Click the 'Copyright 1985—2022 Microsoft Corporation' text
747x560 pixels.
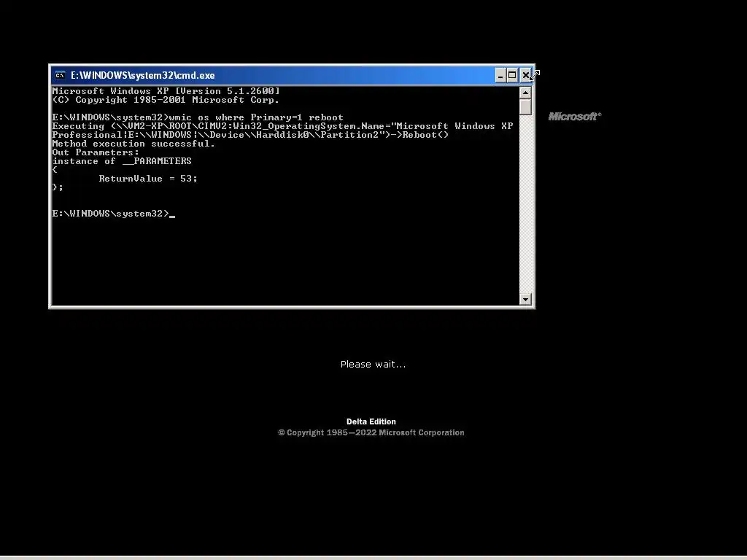tap(371, 432)
